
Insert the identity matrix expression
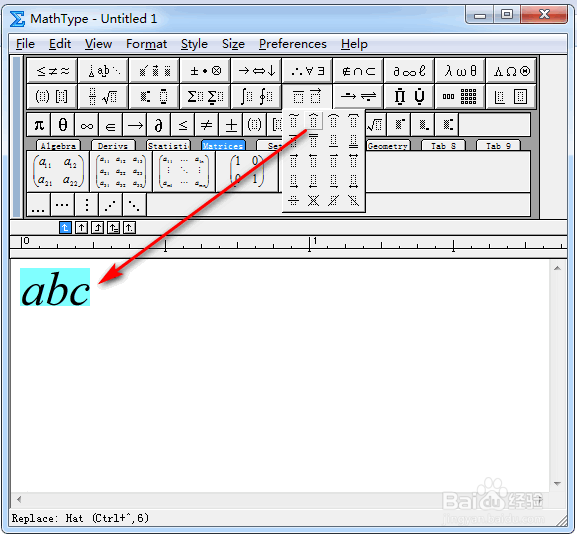[247, 171]
